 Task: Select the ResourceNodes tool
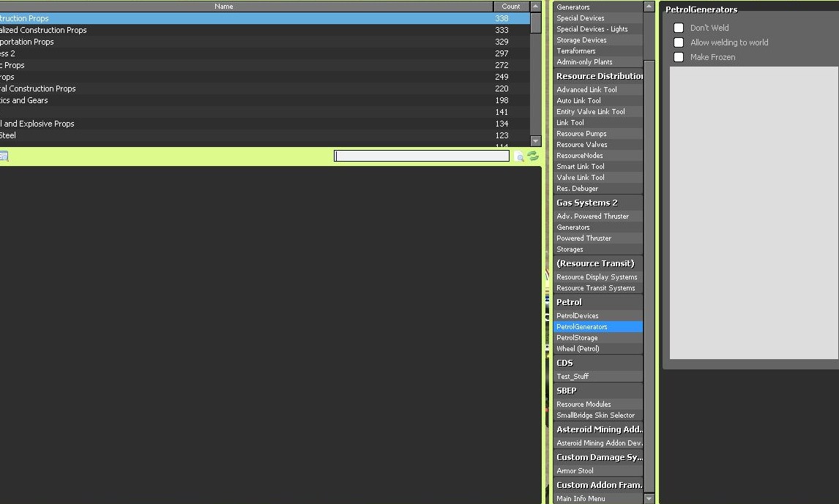597,156
